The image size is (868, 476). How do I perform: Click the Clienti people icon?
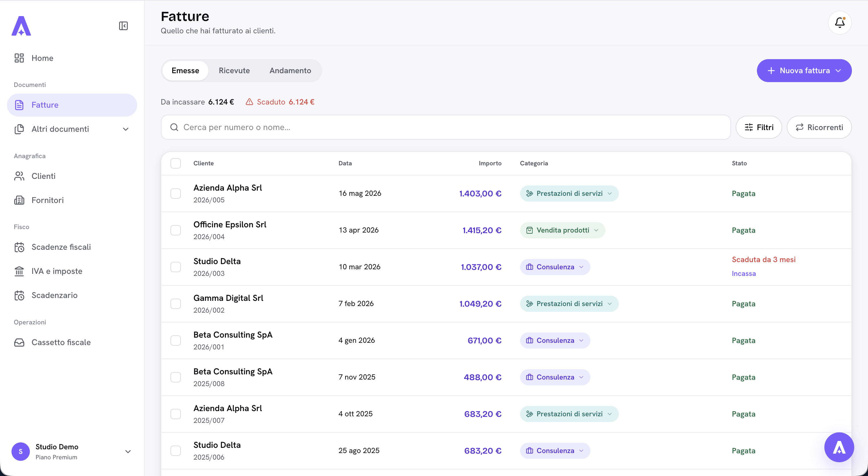click(x=19, y=176)
